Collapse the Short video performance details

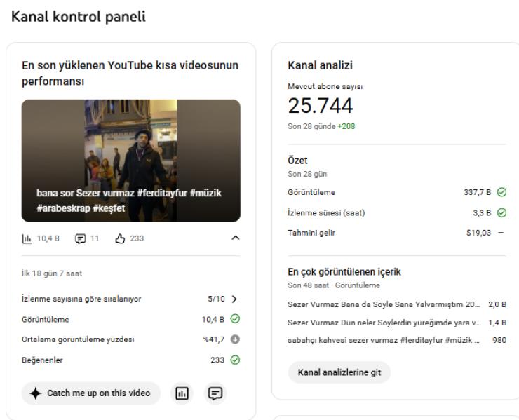click(x=235, y=238)
